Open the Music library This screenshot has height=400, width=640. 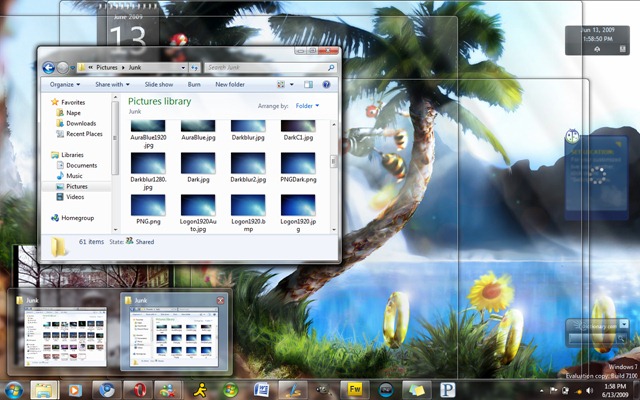tap(69, 176)
